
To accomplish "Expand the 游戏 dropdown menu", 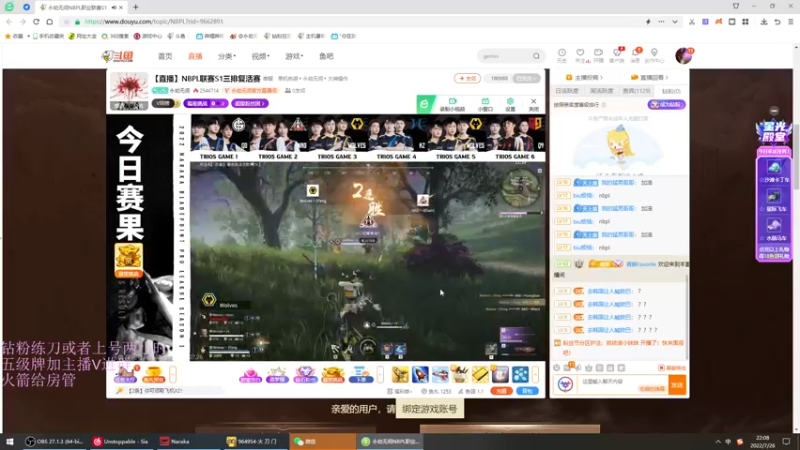I will pos(294,56).
